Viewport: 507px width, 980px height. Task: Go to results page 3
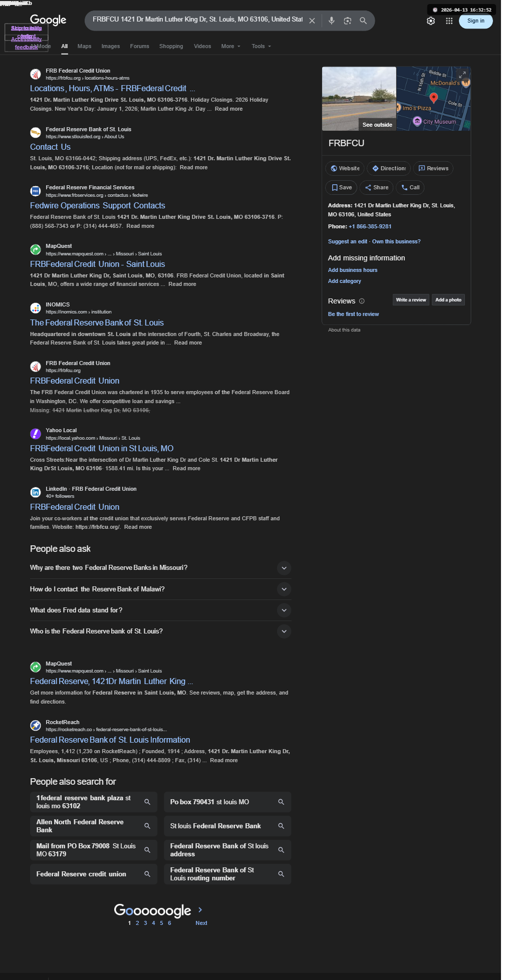pyautogui.click(x=145, y=923)
